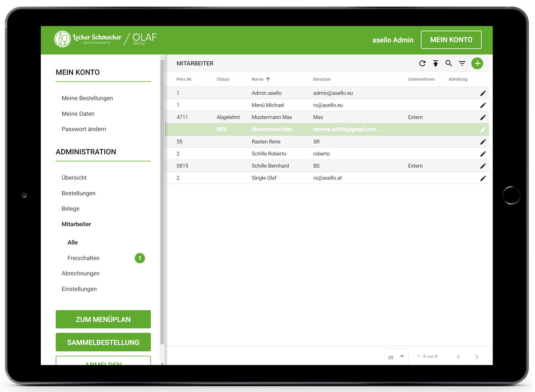Click the refresh icon in Mitarbeiter toolbar
535x392 pixels.
point(422,63)
